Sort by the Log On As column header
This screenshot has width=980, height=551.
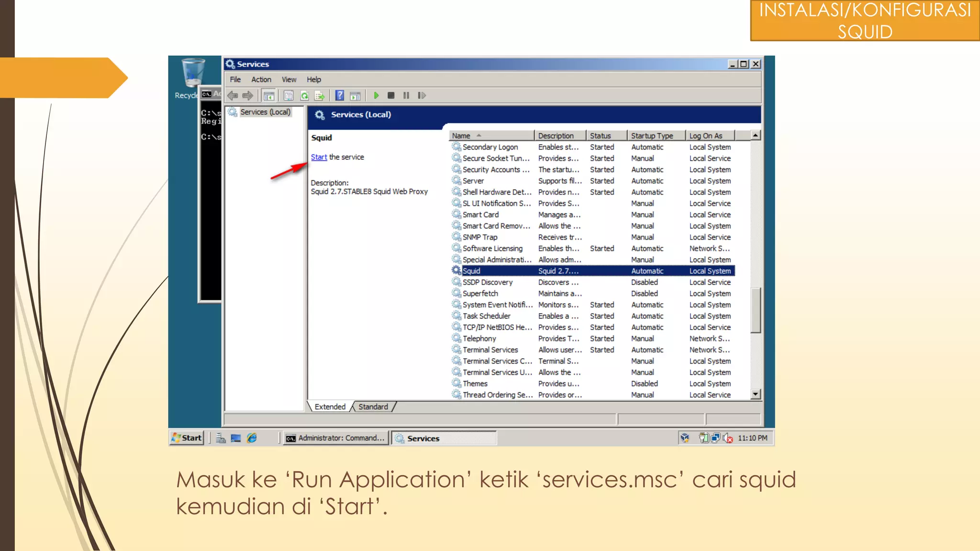coord(710,136)
